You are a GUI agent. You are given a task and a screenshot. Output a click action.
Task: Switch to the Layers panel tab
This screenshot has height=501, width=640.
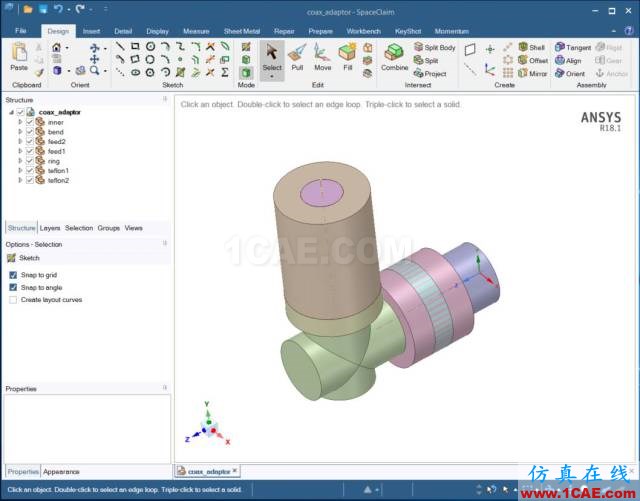tap(50, 228)
